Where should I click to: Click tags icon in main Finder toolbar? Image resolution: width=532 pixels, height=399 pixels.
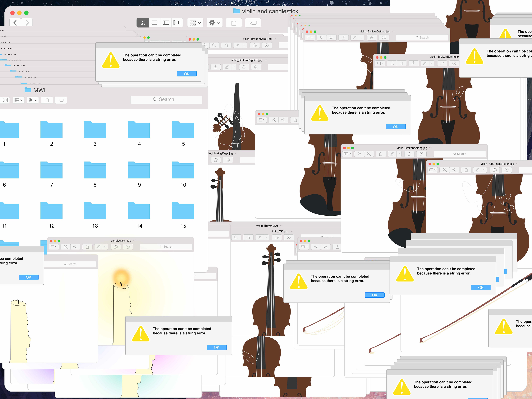click(253, 23)
